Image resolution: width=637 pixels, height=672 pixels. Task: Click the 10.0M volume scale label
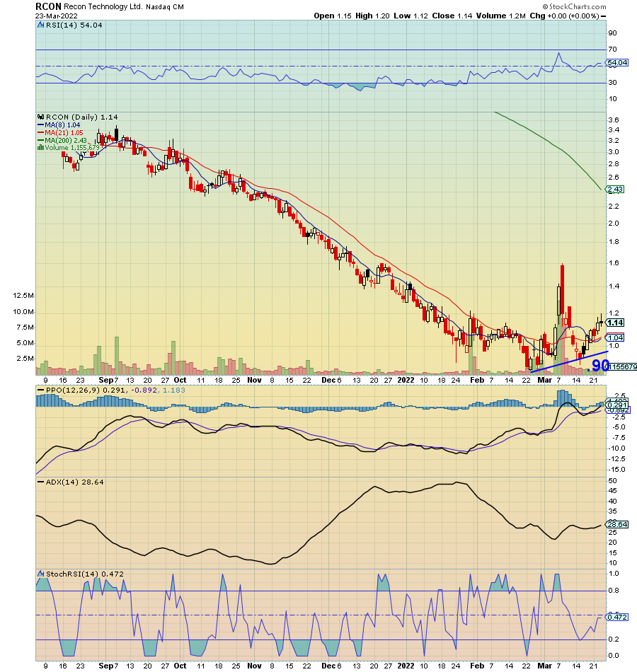pos(23,312)
